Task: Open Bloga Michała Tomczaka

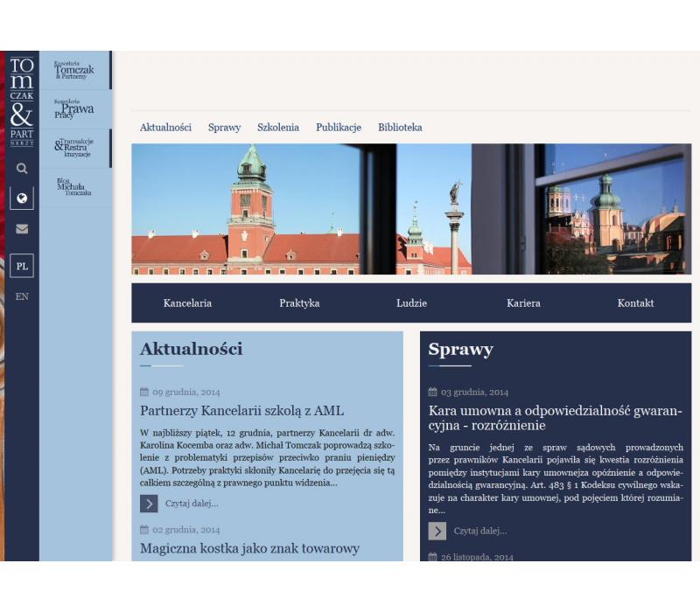Action: pyautogui.click(x=74, y=187)
